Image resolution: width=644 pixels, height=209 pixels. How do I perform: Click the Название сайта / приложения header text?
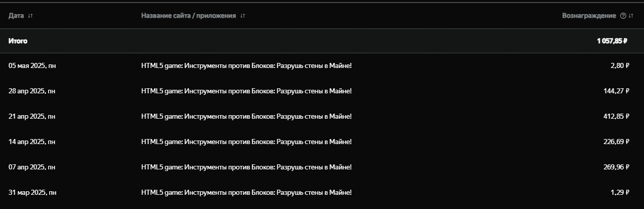[188, 16]
